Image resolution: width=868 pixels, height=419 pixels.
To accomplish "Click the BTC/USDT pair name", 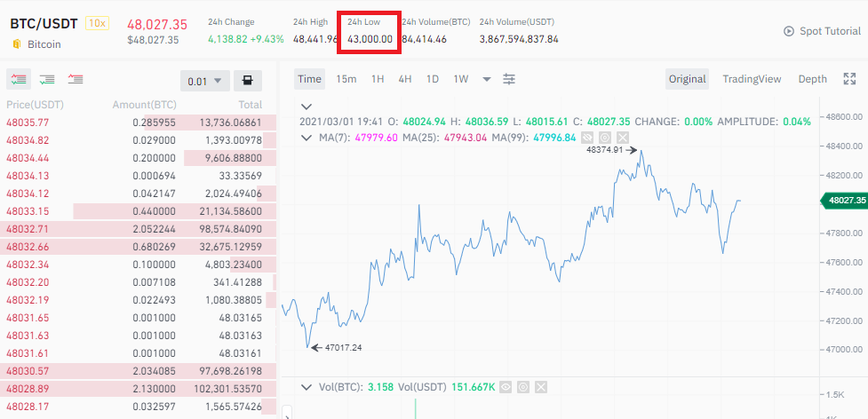I will (x=44, y=24).
